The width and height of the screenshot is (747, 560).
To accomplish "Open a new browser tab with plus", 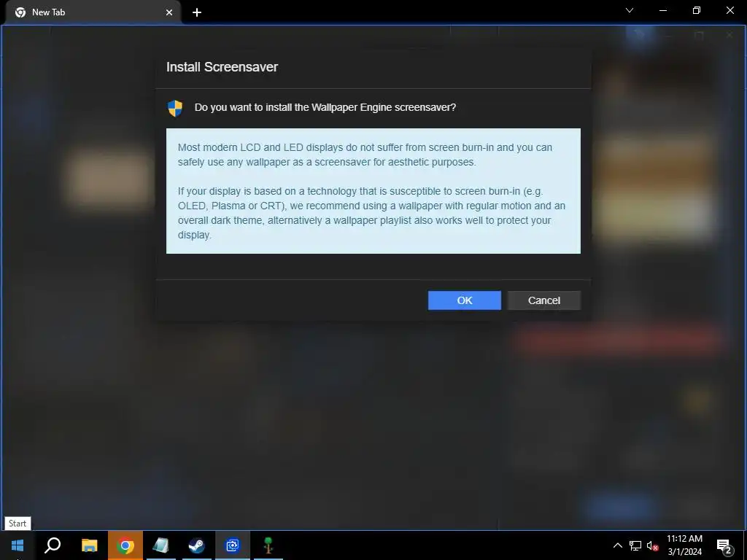I will point(197,12).
